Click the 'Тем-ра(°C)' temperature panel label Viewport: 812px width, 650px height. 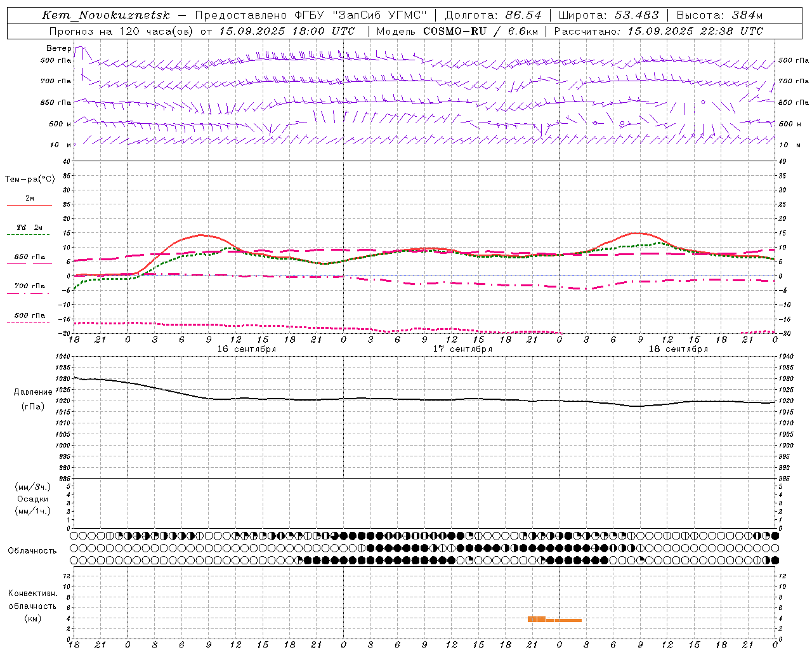pos(30,180)
